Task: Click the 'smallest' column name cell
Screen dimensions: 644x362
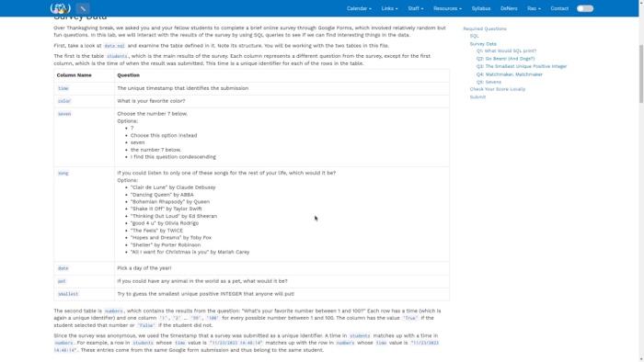Action: click(x=84, y=294)
